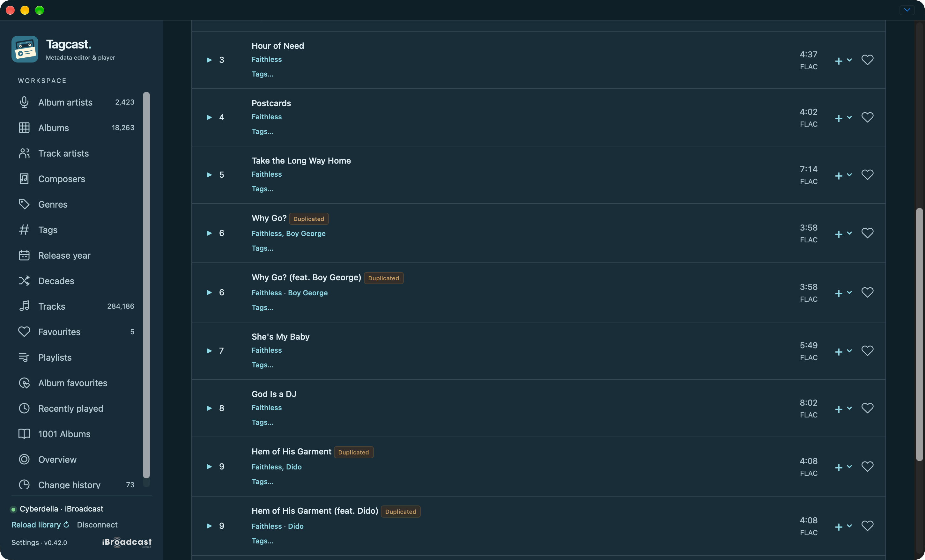Image resolution: width=925 pixels, height=560 pixels.
Task: Open add menu chevron for She's My Baby
Action: click(849, 351)
